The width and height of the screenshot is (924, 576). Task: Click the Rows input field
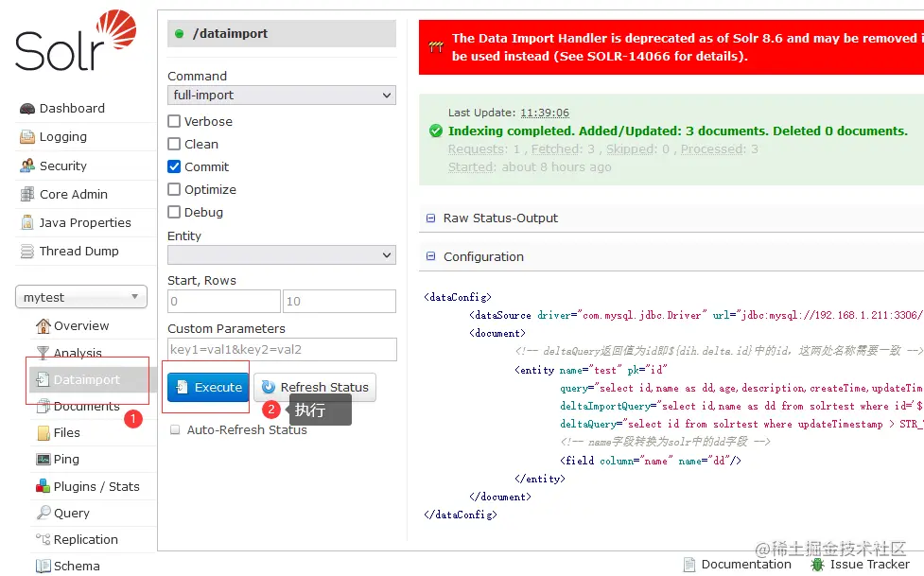click(340, 302)
